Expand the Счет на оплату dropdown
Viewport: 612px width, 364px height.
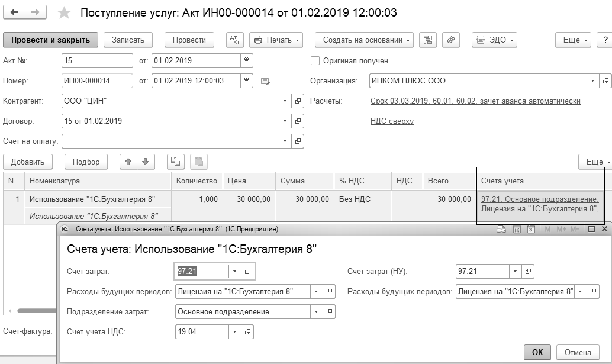coord(285,141)
